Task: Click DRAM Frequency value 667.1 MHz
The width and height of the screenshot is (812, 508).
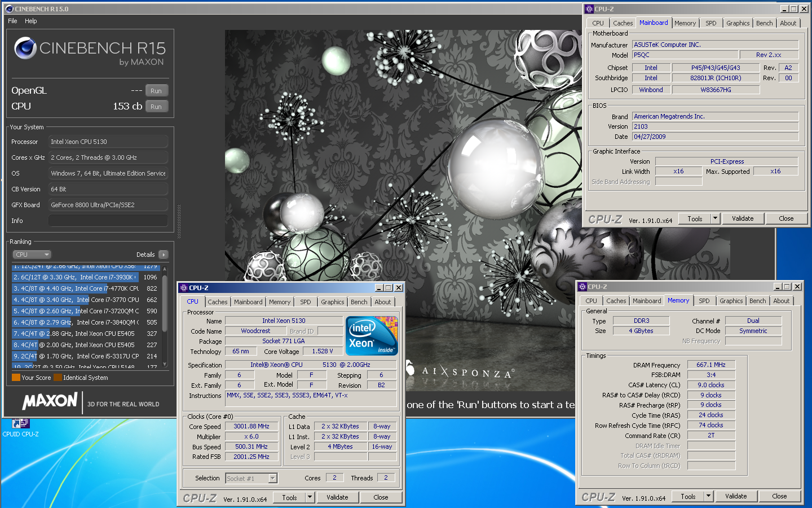Action: pos(711,365)
